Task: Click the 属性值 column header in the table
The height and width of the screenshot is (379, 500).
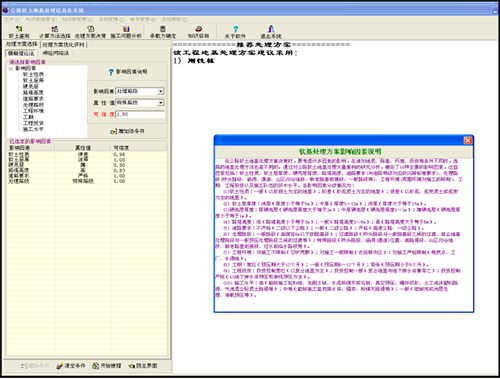Action: tap(83, 148)
